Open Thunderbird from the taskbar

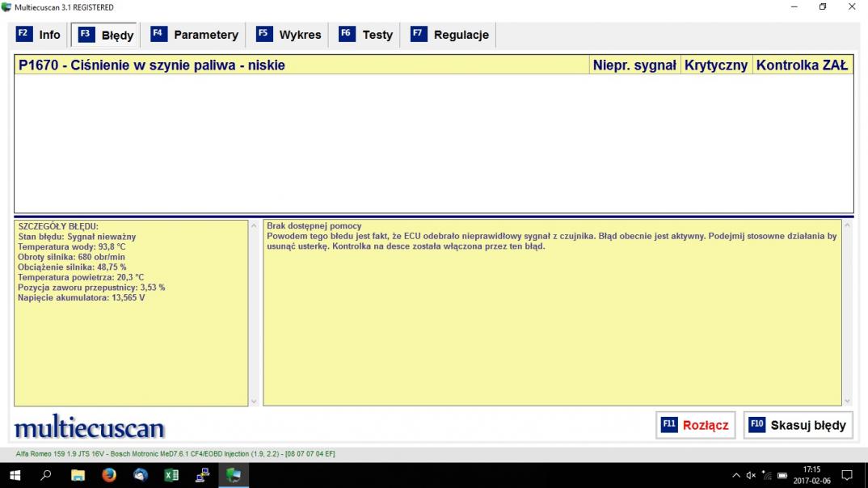(x=140, y=475)
